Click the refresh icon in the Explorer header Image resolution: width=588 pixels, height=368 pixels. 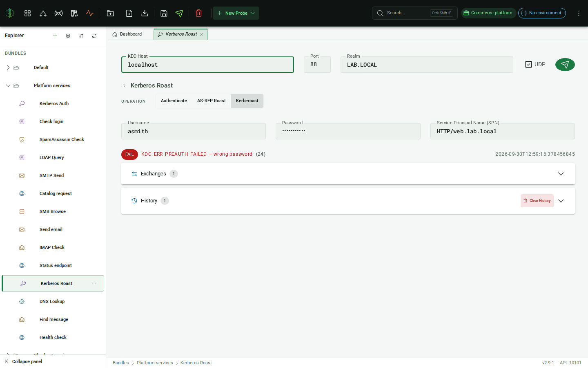94,36
